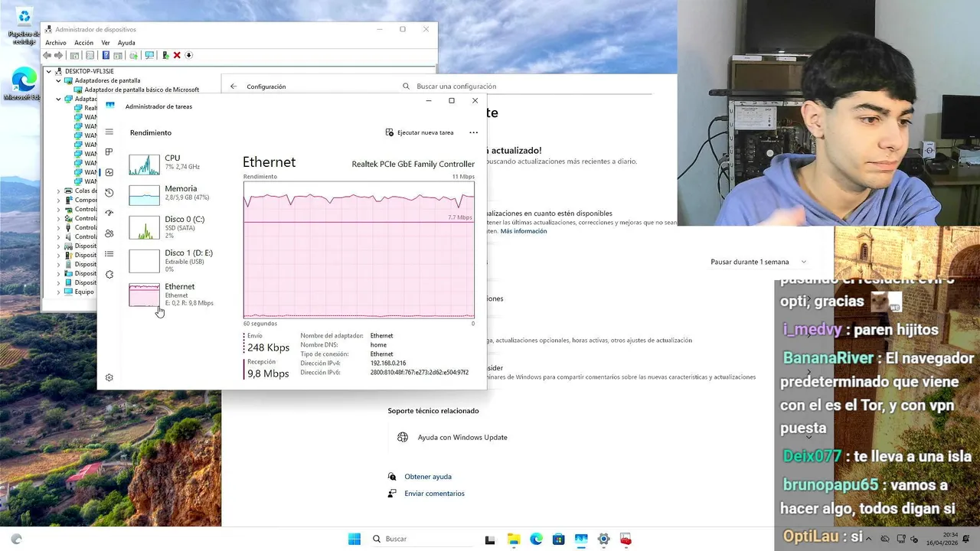
Task: Click Edge browser icon on taskbar
Action: pos(536,539)
